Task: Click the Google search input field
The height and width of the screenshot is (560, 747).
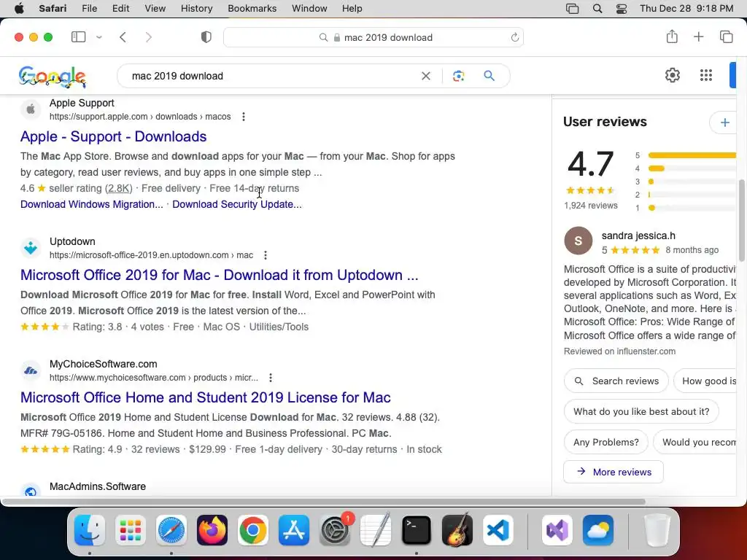Action: click(x=273, y=76)
